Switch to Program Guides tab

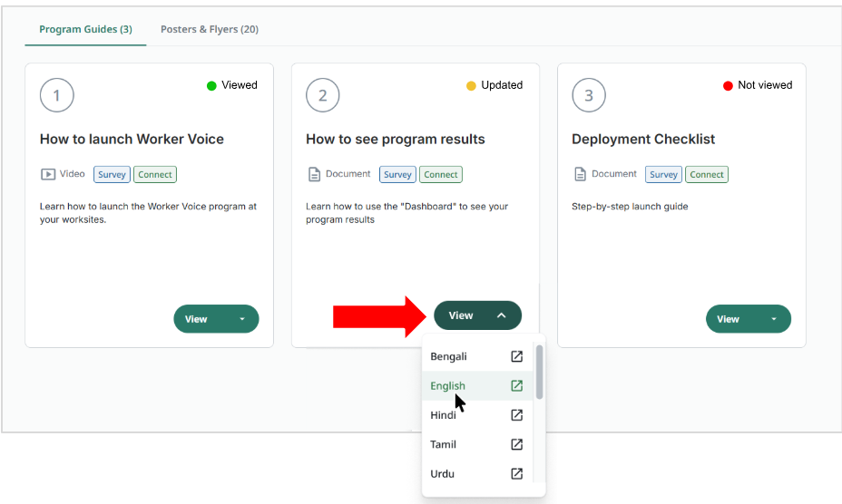85,29
